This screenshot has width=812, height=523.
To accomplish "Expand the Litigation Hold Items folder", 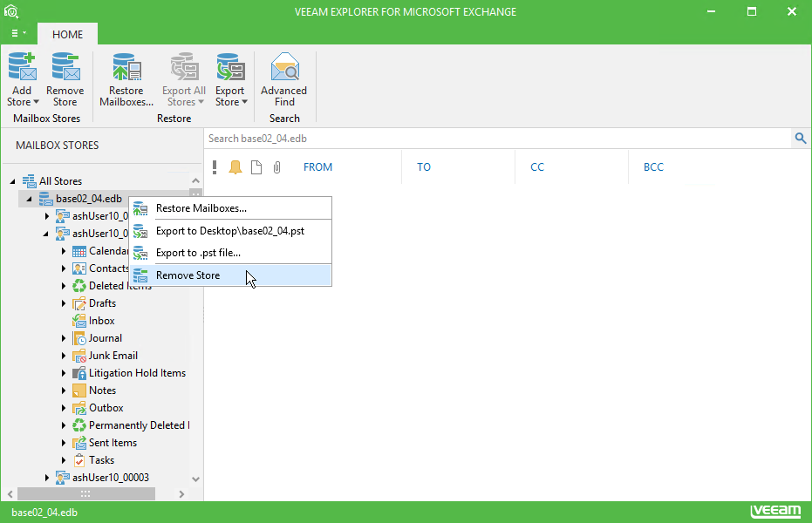I will (63, 373).
